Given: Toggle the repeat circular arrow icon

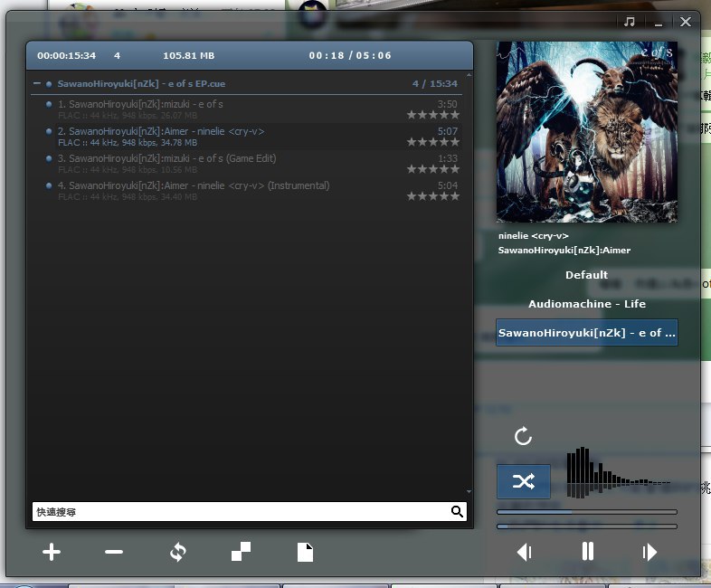Looking at the screenshot, I should pos(523,437).
